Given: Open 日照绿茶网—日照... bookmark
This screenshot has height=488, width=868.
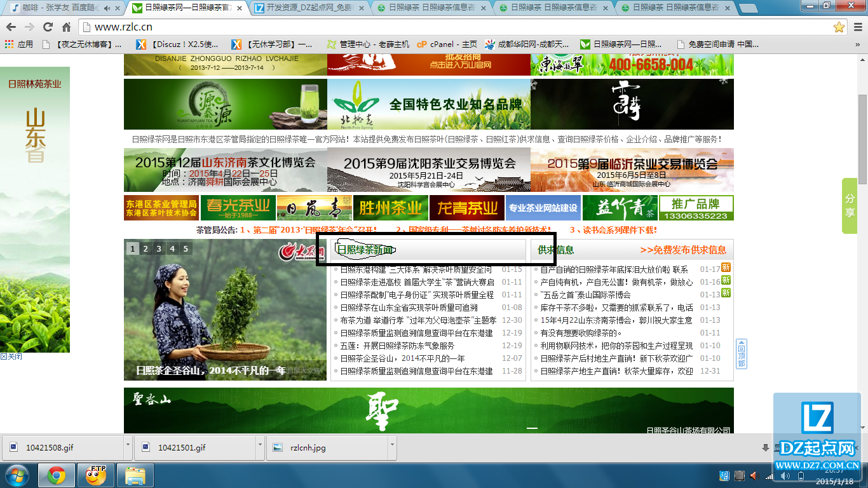Looking at the screenshot, I should tap(622, 44).
